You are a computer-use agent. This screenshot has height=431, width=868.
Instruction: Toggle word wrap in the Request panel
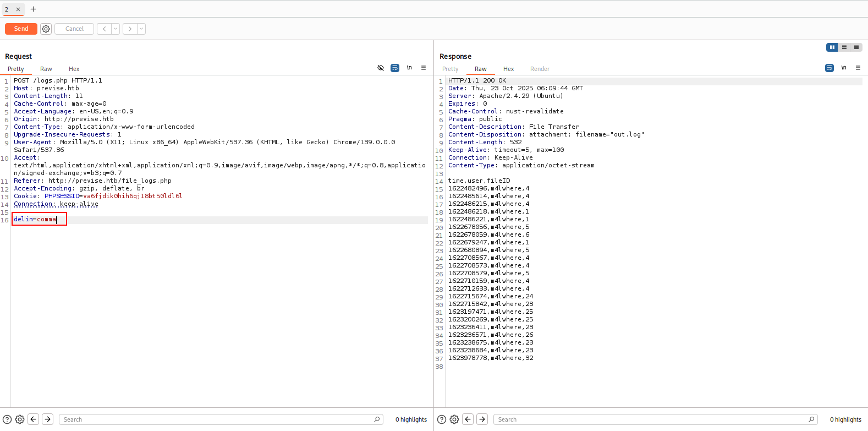point(395,68)
